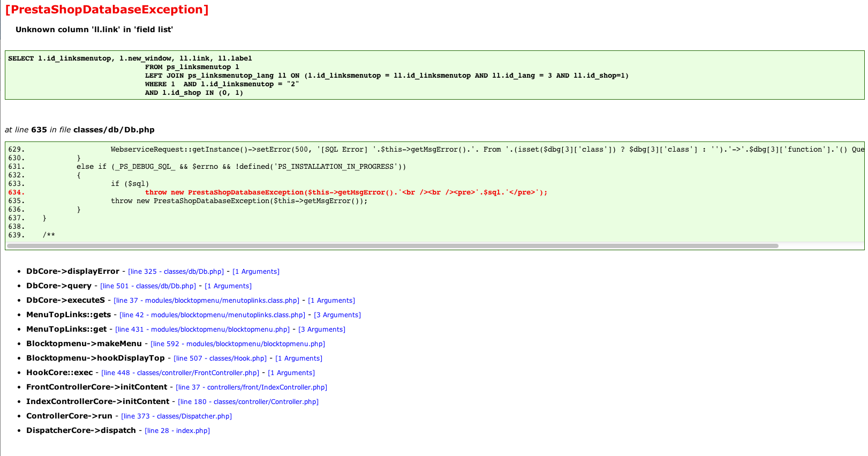Image resolution: width=868 pixels, height=456 pixels.
Task: Click the Blocktopmenu->hookDisplayTop function name
Action: click(96, 358)
